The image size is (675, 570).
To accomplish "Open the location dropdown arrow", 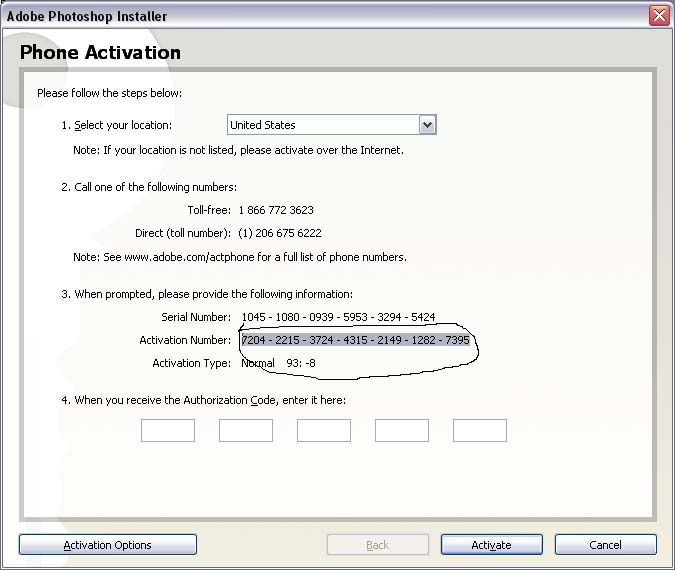I will point(427,125).
